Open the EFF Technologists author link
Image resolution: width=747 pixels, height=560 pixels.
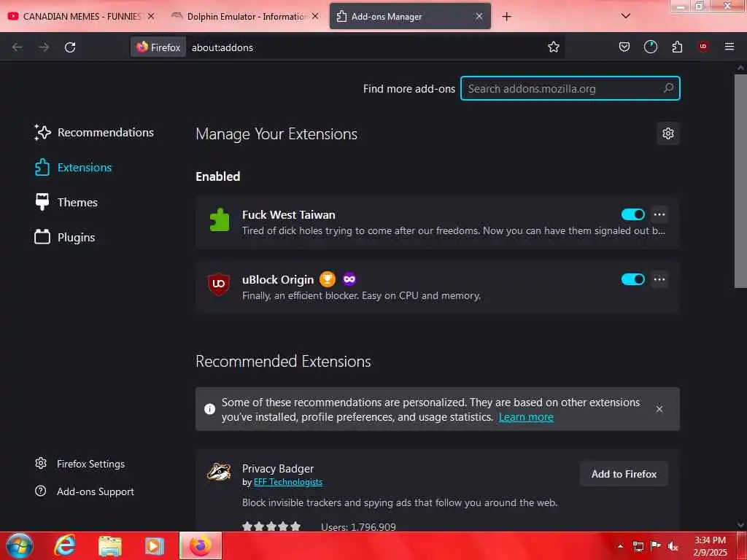pyautogui.click(x=287, y=482)
